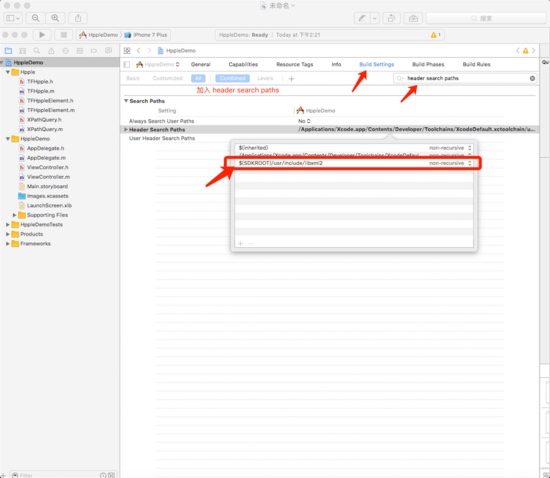This screenshot has width=550, height=478.
Task: Clear the header search paths search field
Action: click(x=532, y=78)
